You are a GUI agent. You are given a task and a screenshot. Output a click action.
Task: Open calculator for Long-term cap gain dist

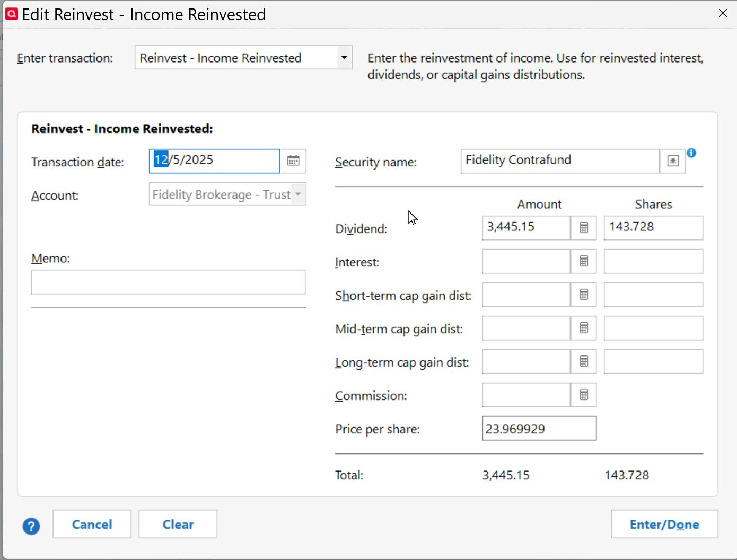coord(584,361)
